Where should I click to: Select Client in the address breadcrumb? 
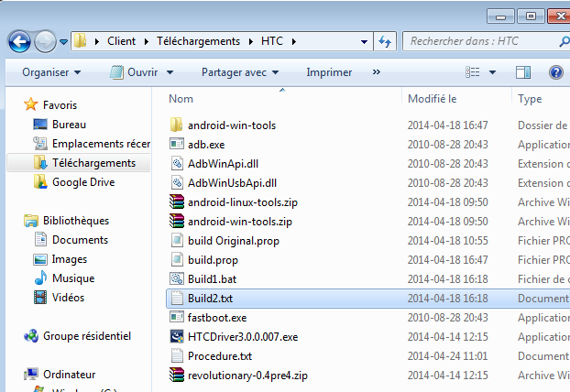click(x=121, y=41)
